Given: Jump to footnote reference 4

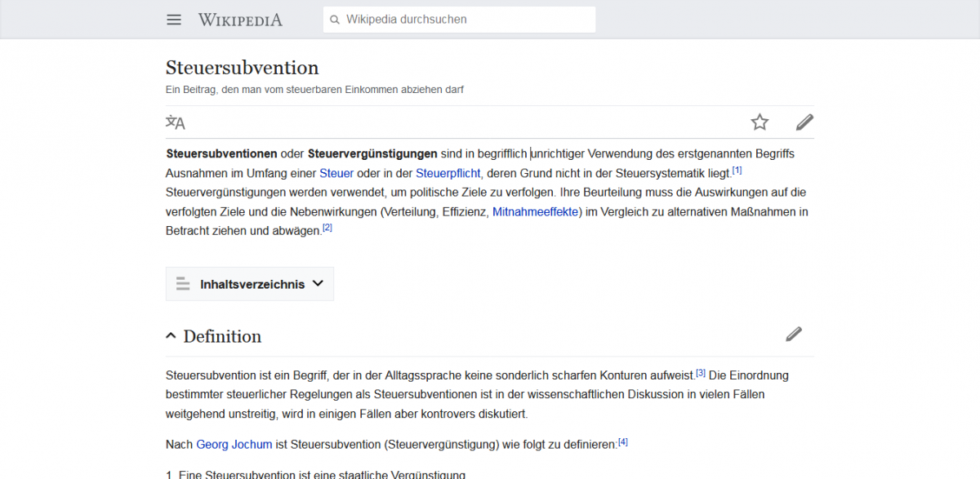Looking at the screenshot, I should (623, 442).
